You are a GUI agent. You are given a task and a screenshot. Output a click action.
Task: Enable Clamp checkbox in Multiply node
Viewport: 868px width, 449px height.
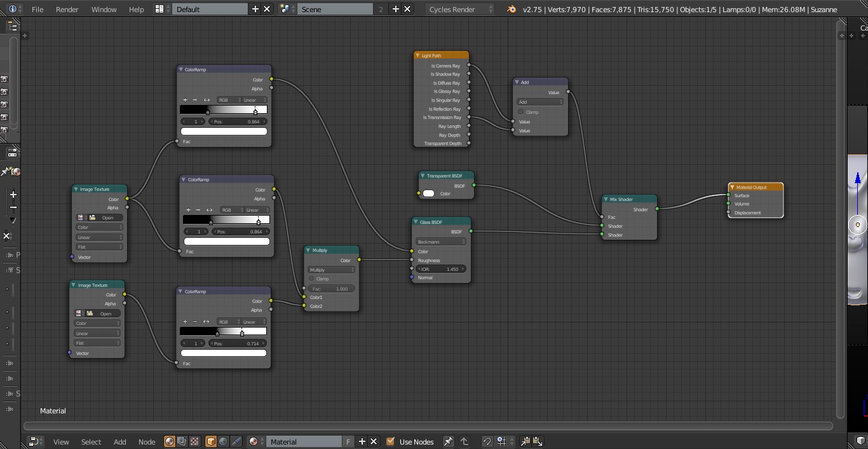(312, 279)
